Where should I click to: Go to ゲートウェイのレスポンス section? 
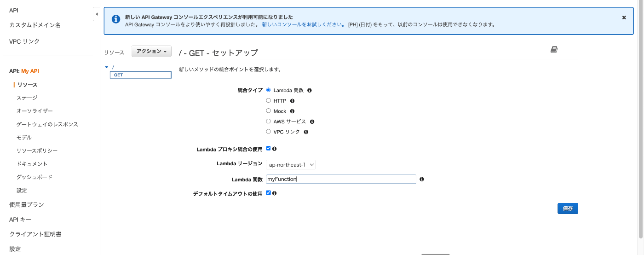point(47,125)
